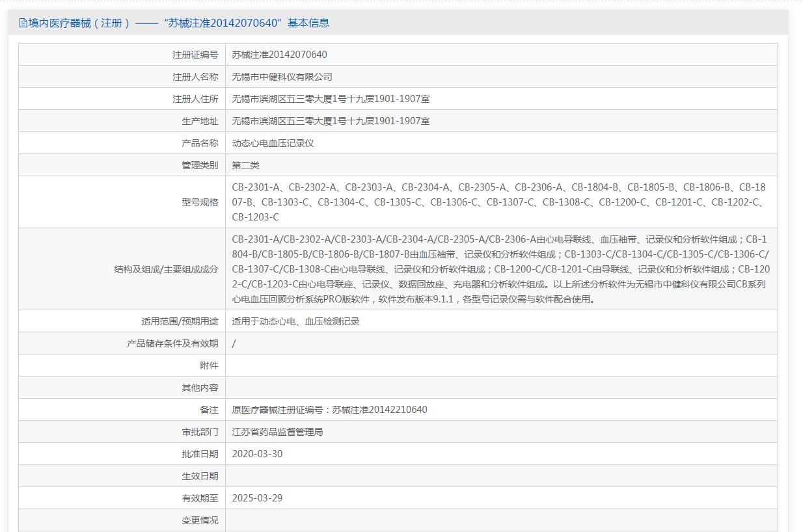Click the 其他内容 row label
Image resolution: width=803 pixels, height=532 pixels.
click(200, 388)
